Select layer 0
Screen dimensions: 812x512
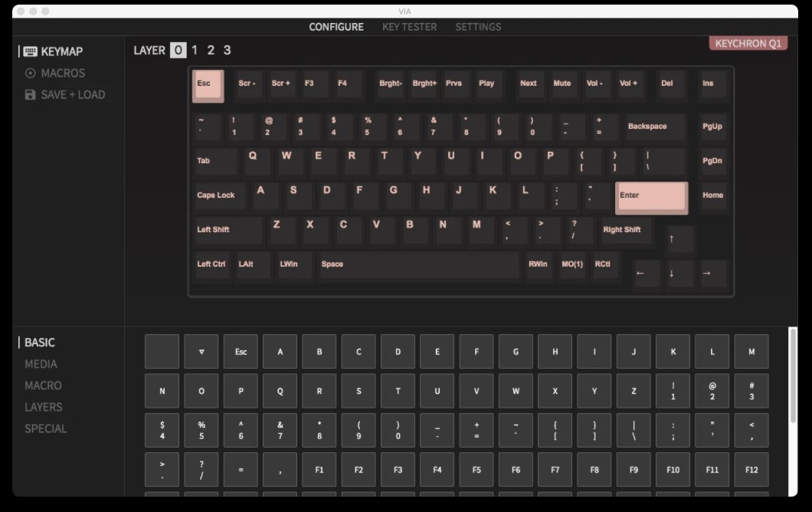[178, 51]
